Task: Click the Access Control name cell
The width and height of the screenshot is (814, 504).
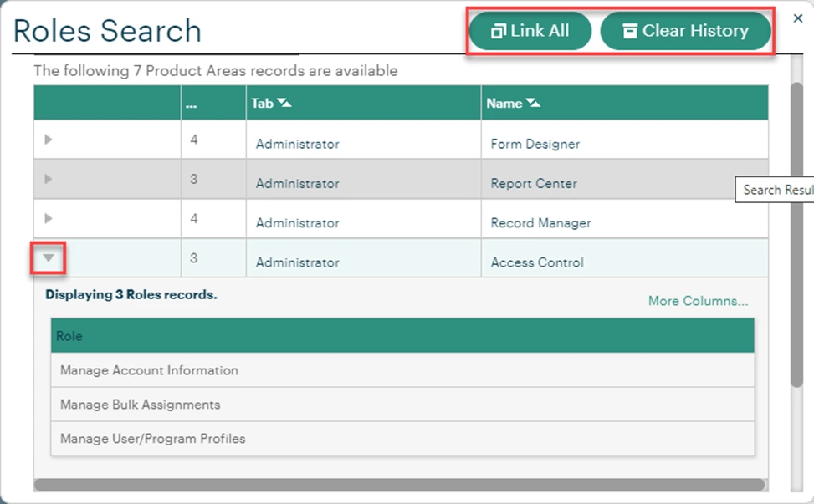Action: pos(625,258)
